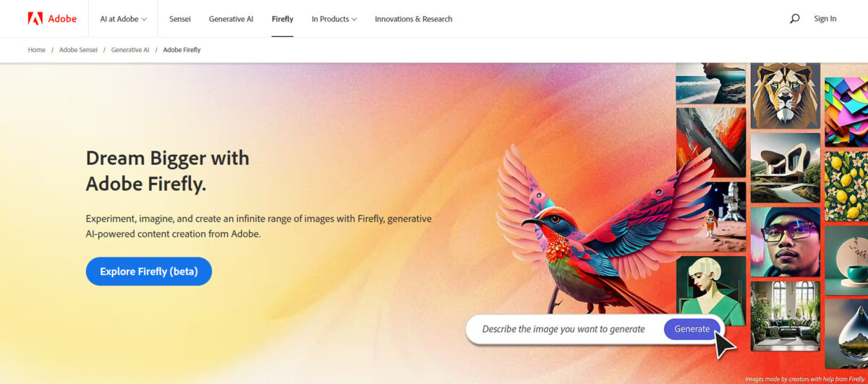Focus the image description prompt field
Viewport: 868px width, 384px height.
point(563,329)
